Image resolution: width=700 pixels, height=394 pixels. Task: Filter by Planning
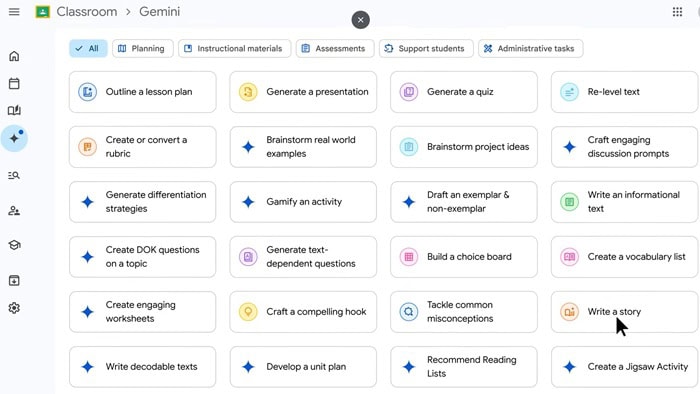(143, 49)
